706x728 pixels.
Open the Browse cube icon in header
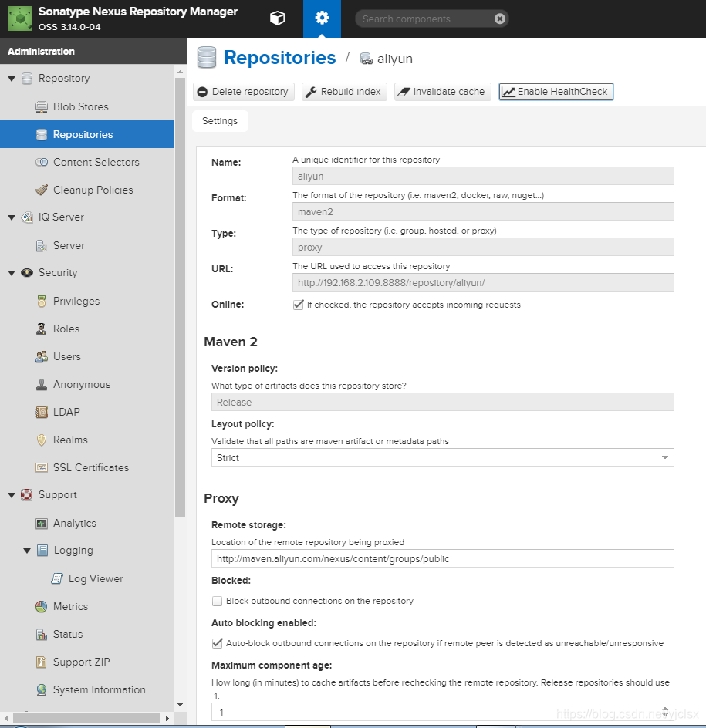pyautogui.click(x=277, y=19)
